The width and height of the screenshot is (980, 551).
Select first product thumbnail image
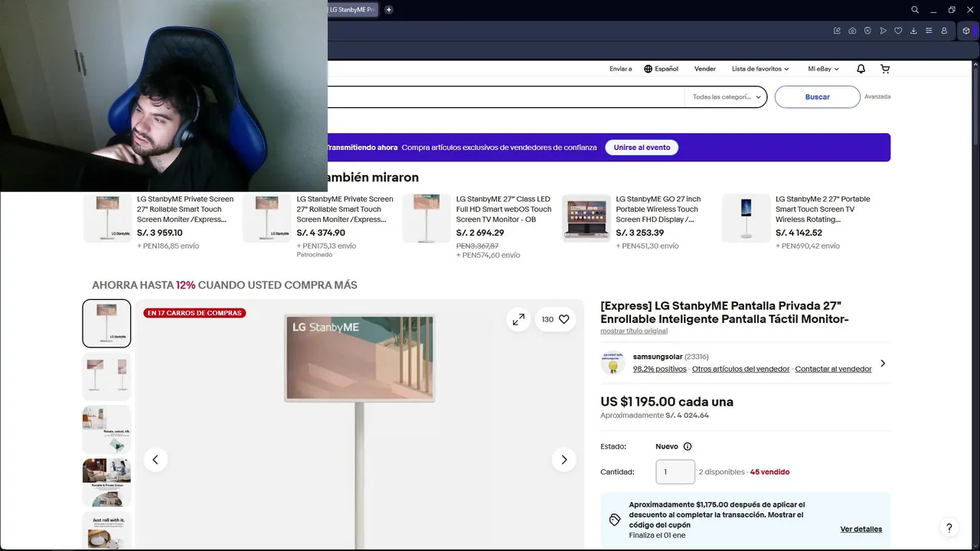(x=106, y=324)
